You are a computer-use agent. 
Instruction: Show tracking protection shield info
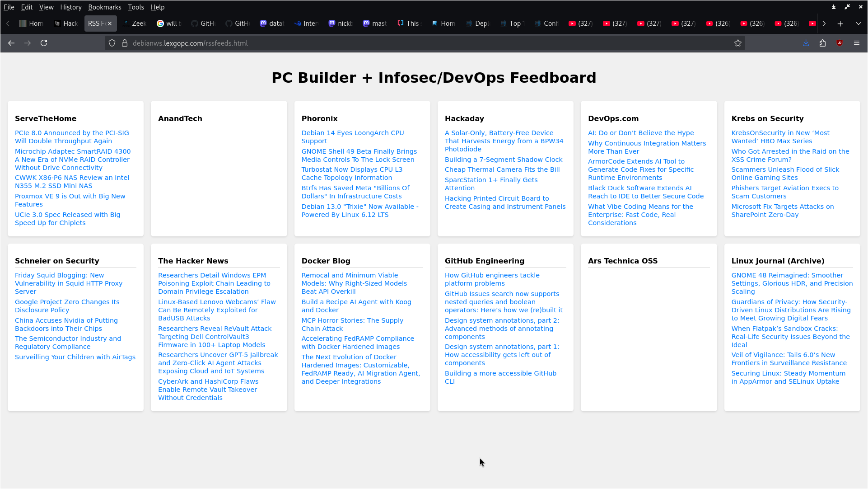[112, 43]
